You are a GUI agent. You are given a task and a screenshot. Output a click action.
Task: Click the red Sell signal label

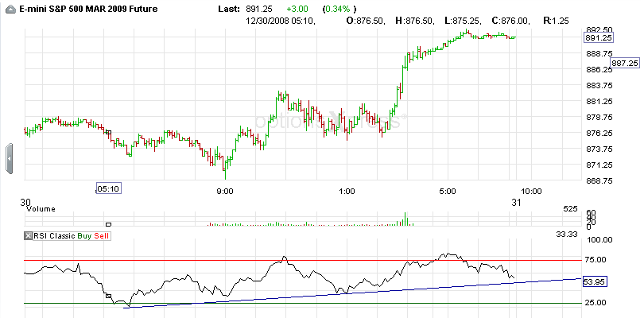click(x=102, y=236)
